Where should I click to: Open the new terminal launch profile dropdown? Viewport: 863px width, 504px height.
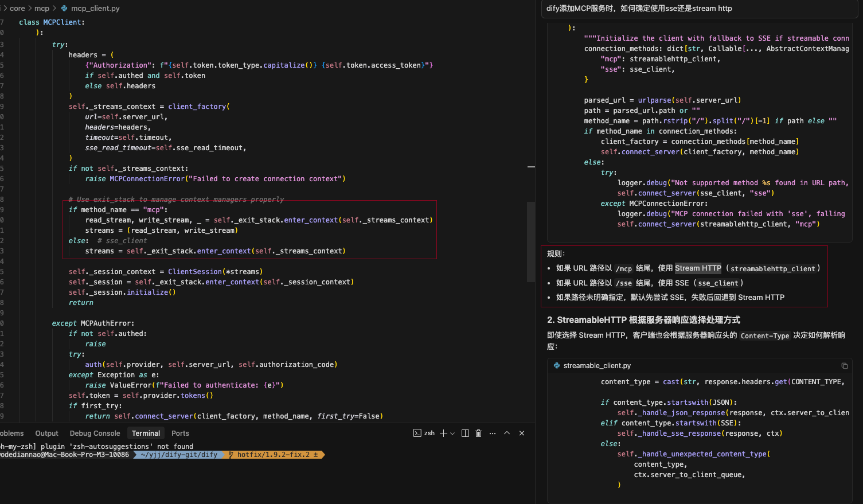tap(452, 433)
